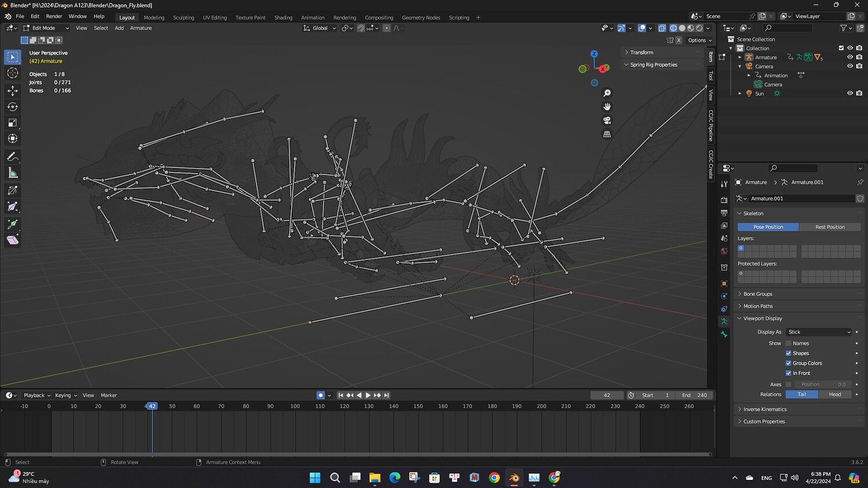Click the viewport zoom magnifier gizmo
The image size is (868, 488).
[607, 93]
